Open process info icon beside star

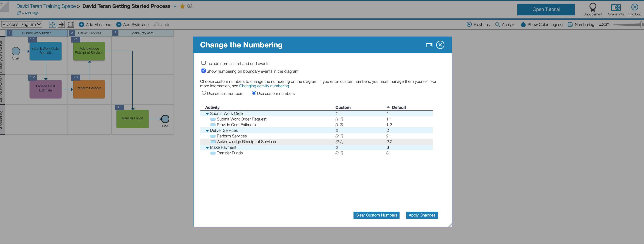(x=190, y=6)
